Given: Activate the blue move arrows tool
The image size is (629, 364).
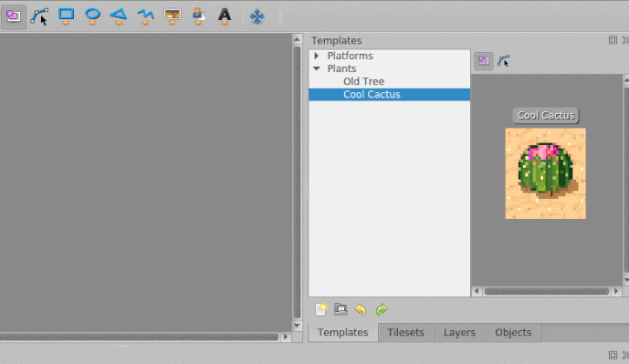Looking at the screenshot, I should coord(257,16).
